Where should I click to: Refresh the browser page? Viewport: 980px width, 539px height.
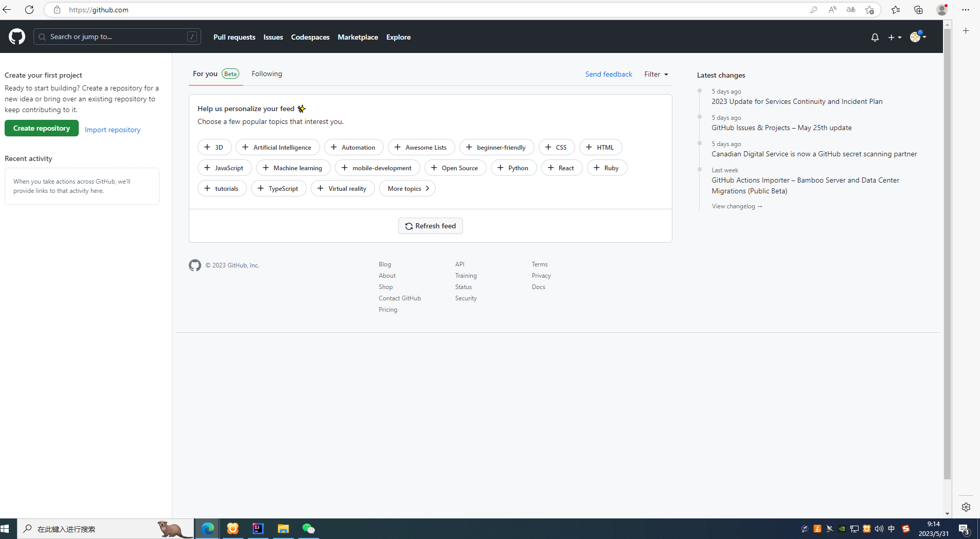click(x=29, y=10)
